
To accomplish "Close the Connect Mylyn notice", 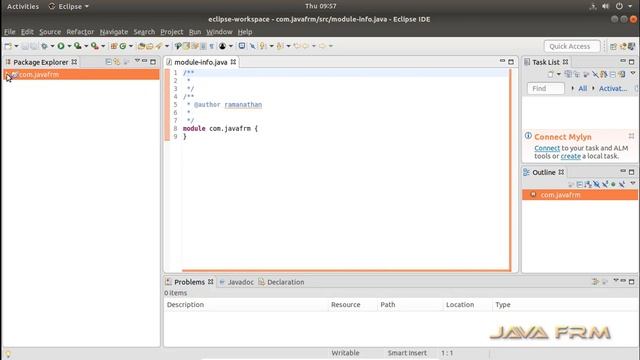I will pos(631,136).
